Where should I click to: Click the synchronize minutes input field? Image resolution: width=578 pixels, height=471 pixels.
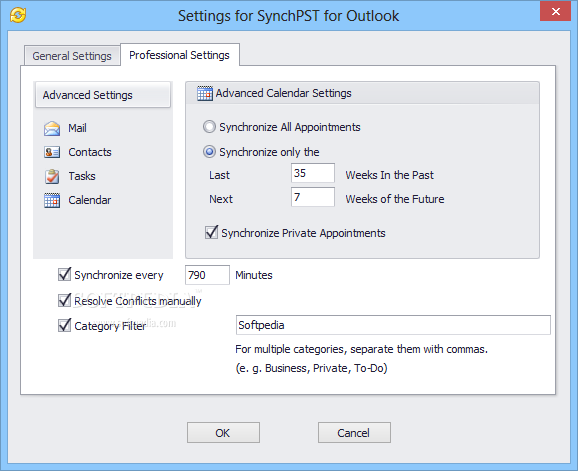[207, 275]
